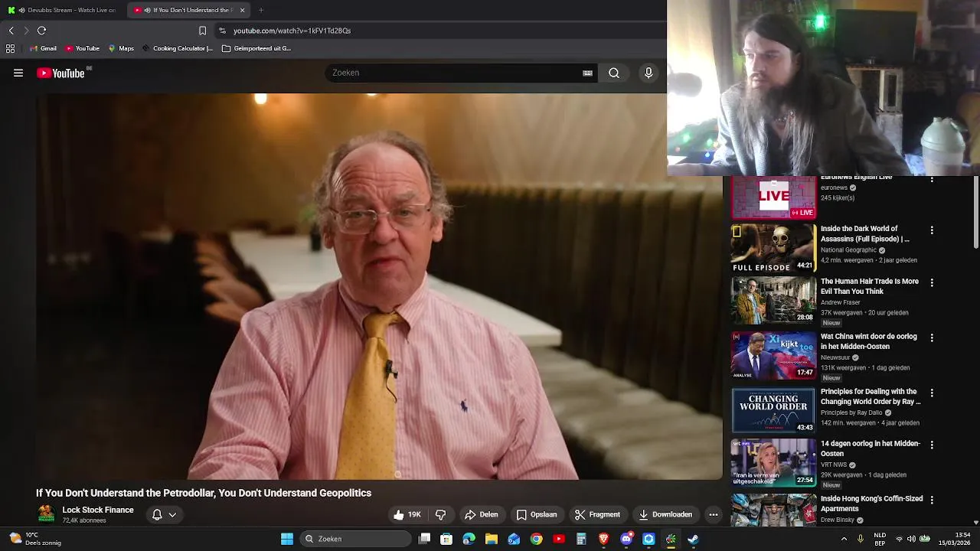Open the Gmail bookmark

tap(43, 48)
